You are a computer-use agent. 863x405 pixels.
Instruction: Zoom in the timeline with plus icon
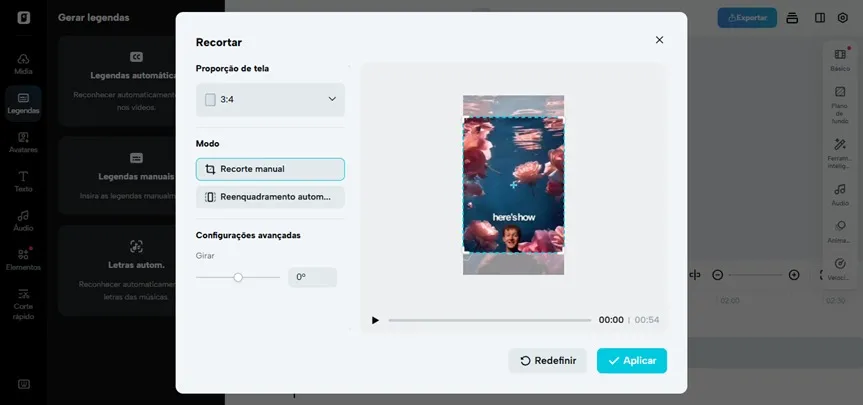[794, 275]
